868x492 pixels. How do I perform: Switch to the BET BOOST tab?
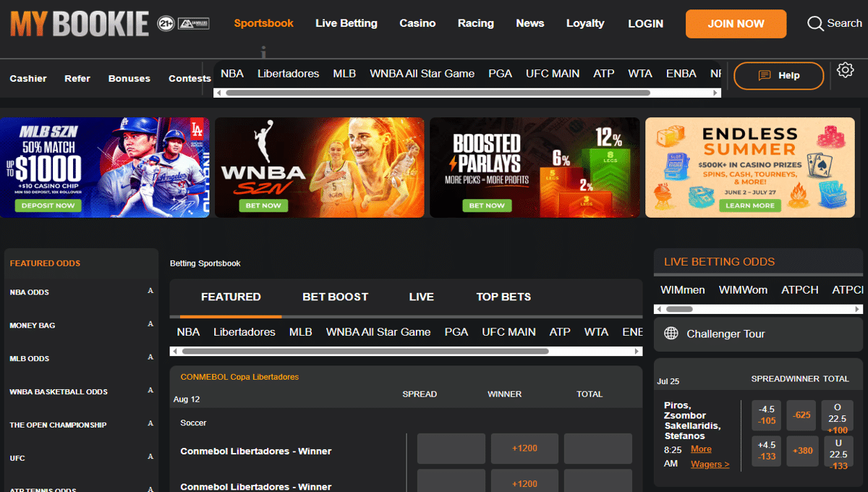[x=336, y=297]
